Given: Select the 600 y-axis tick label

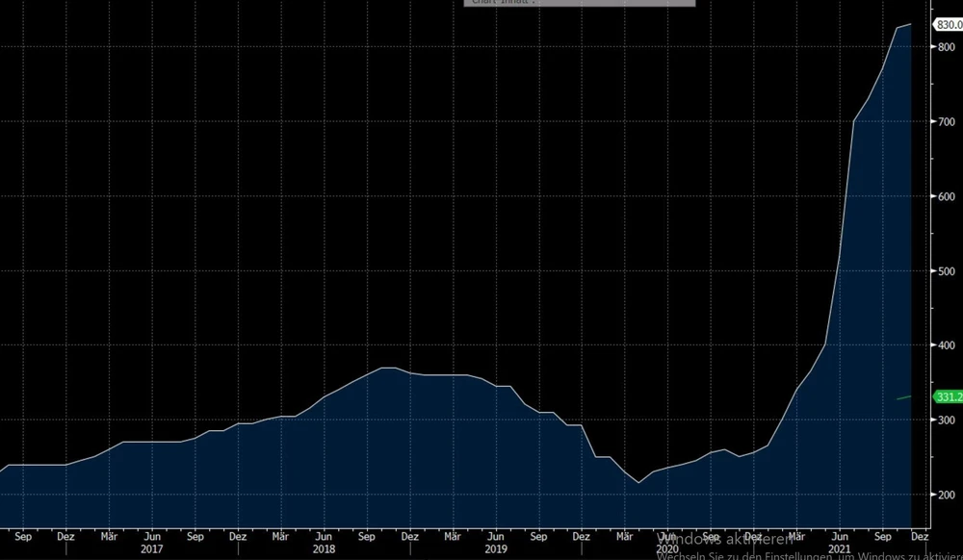Looking at the screenshot, I should coord(948,196).
